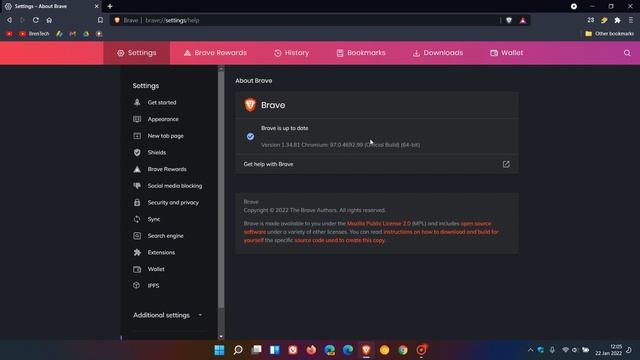Viewport: 640px width, 360px height.
Task: Bookmark this page with the bookmark icon
Action: click(x=100, y=20)
